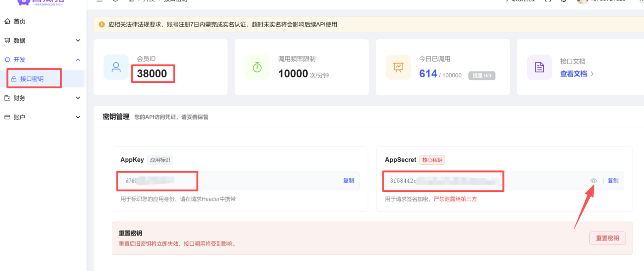Click the fullscreen icon in top bar

(x=547, y=2)
